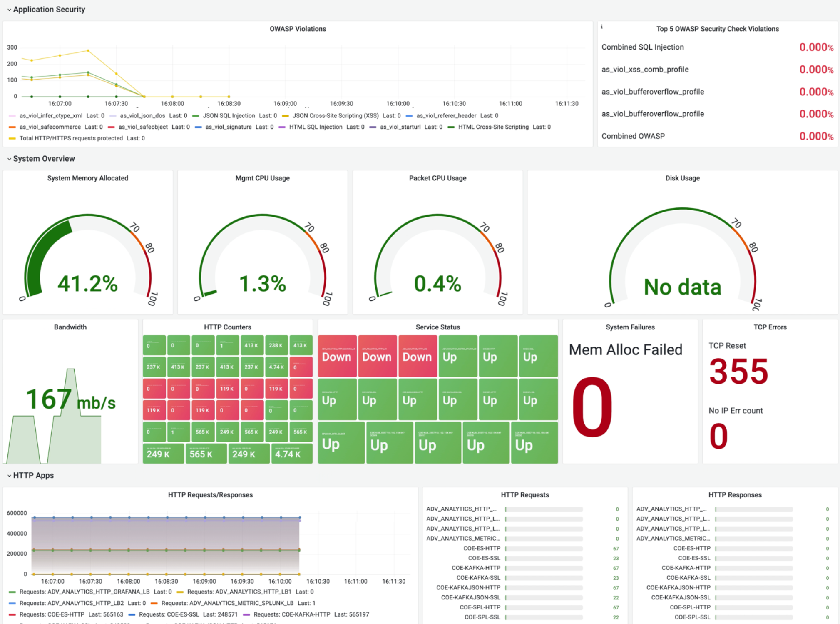
Task: Open the Service Status panel title menu
Action: (437, 327)
